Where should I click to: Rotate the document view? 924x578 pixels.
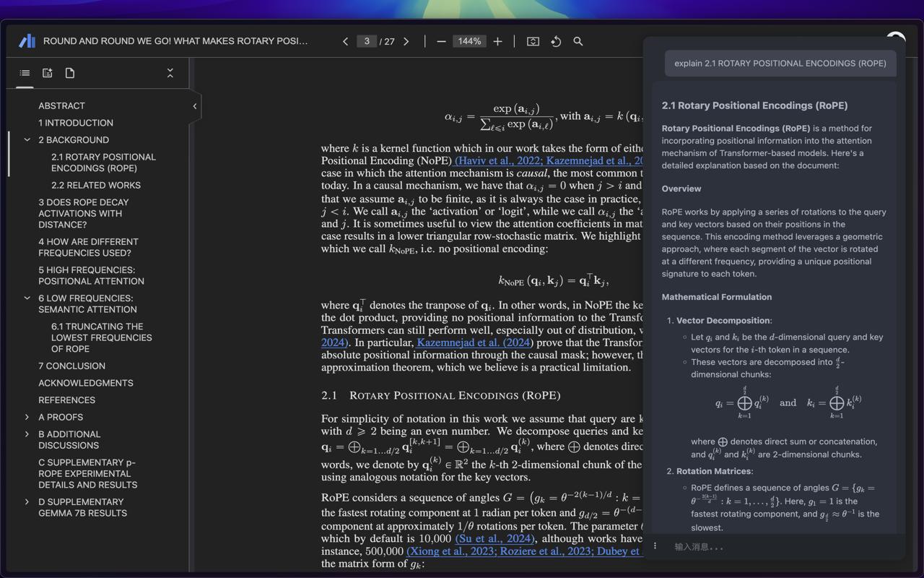point(556,41)
